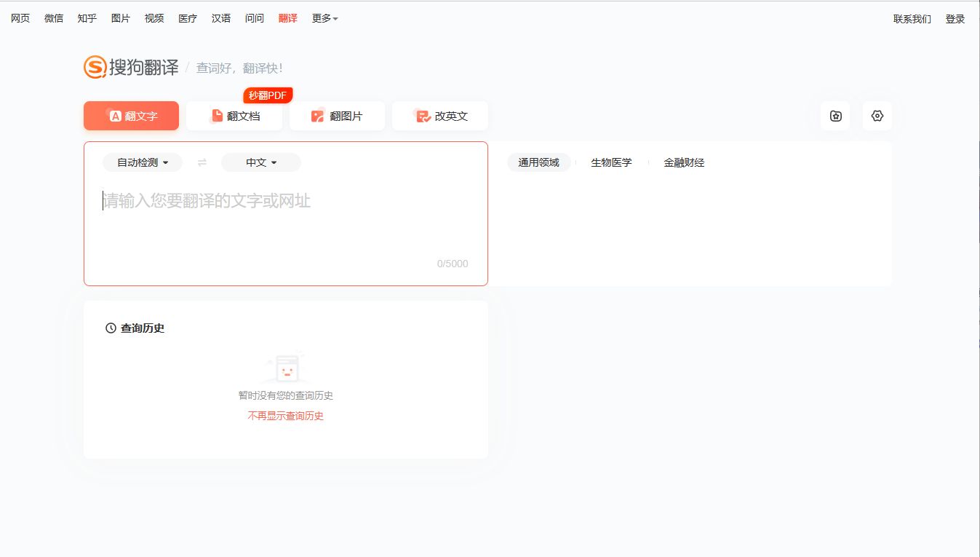The width and height of the screenshot is (980, 557).
Task: Open the 自动检测 source language dropdown
Action: pos(143,162)
